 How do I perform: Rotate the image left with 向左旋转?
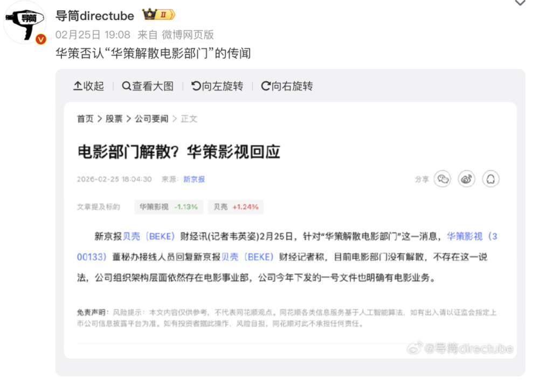point(217,86)
